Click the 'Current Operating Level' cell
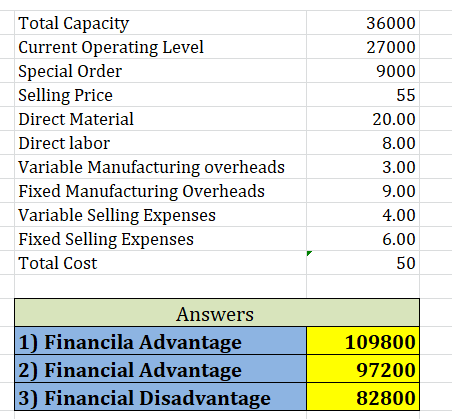 160,47
